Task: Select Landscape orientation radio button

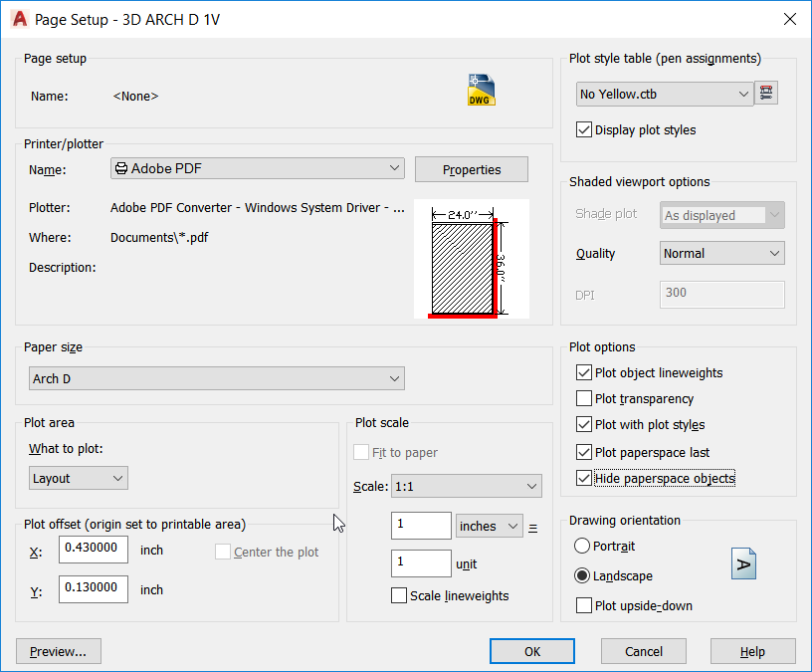Action: [x=582, y=575]
